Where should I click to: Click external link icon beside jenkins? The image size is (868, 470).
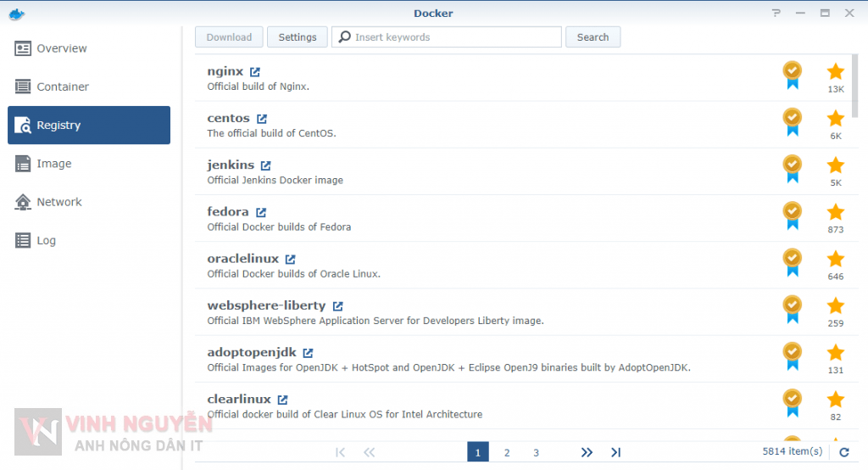(x=265, y=165)
